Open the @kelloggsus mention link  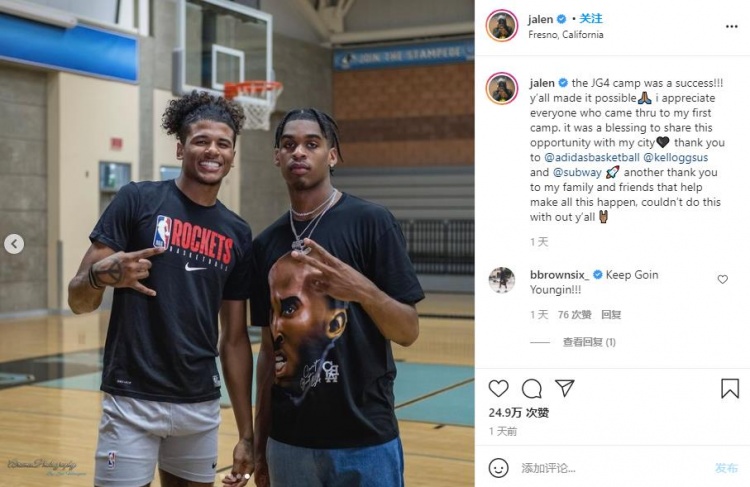click(x=675, y=157)
